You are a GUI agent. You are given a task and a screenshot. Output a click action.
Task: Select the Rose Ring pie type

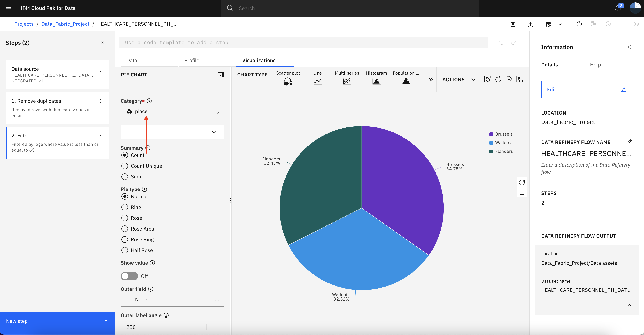pyautogui.click(x=125, y=239)
